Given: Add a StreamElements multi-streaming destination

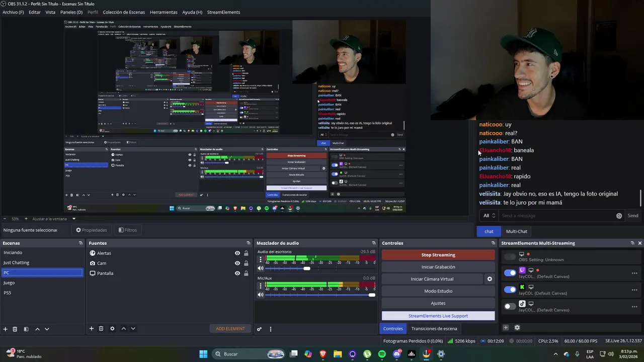Looking at the screenshot, I should (506, 328).
